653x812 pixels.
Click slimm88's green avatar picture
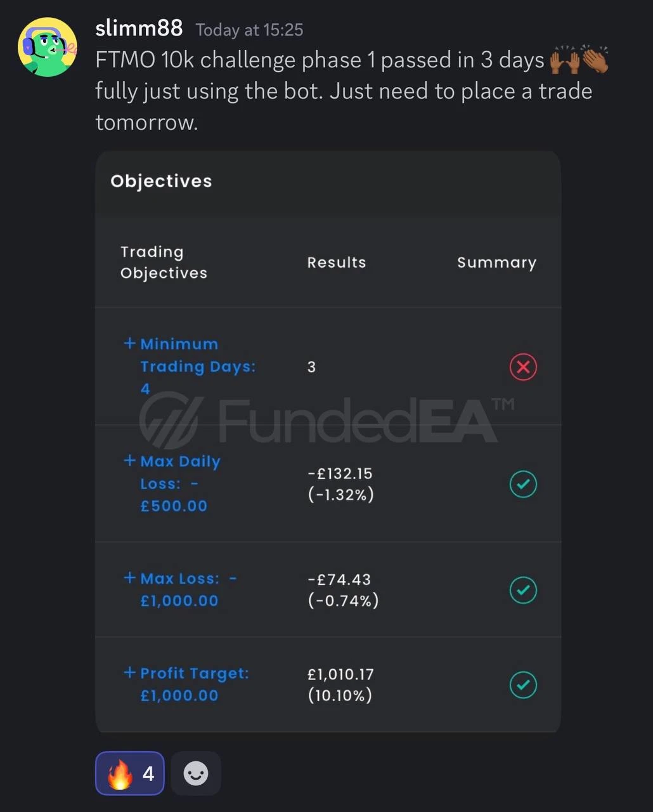point(47,47)
